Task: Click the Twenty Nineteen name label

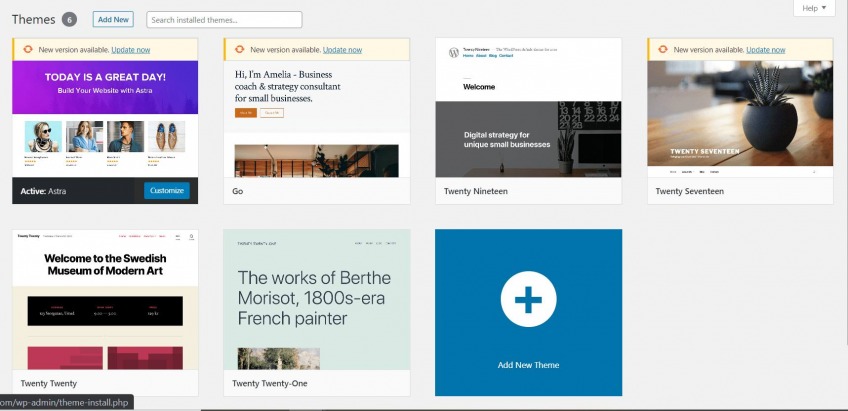Action: click(x=475, y=191)
